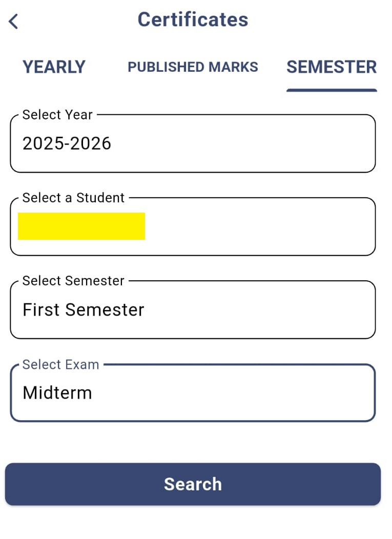
Task: Click the Select Semester field label
Action: tap(73, 281)
